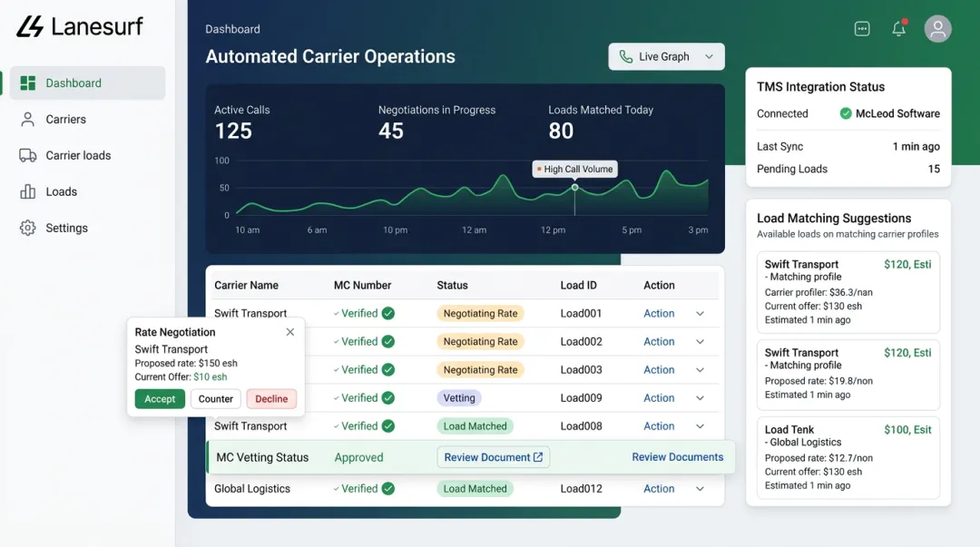Click the Loads bar chart icon

point(27,192)
